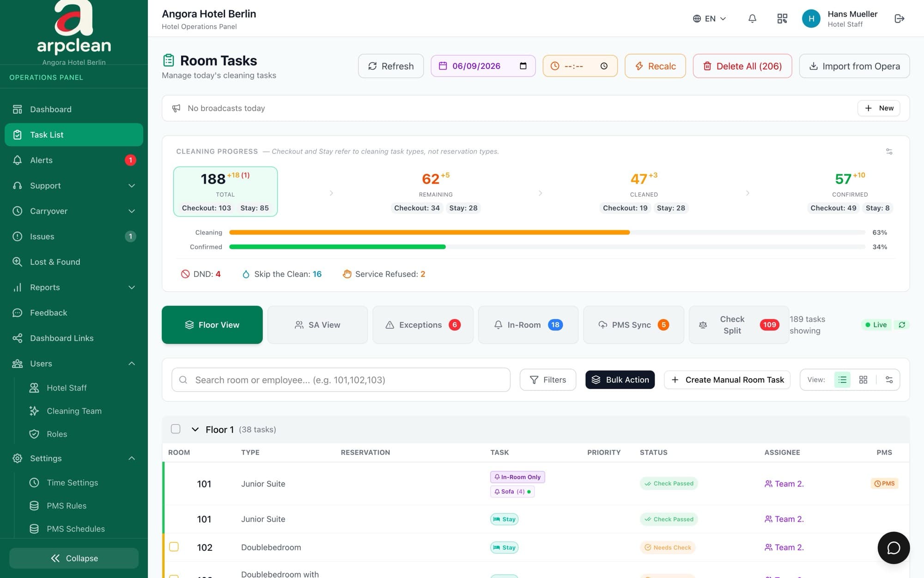Screen dimensions: 924x578
Task: Open the In-Room tab
Action: pos(528,325)
